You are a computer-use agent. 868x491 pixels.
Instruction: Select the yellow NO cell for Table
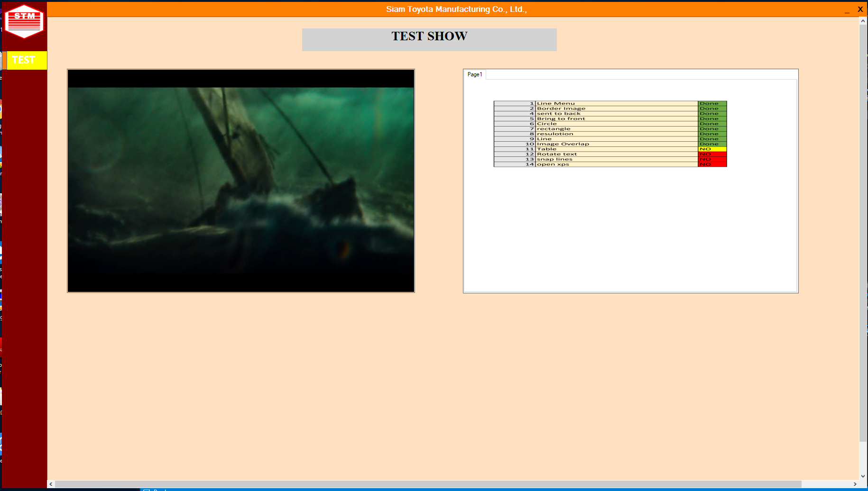tap(712, 149)
